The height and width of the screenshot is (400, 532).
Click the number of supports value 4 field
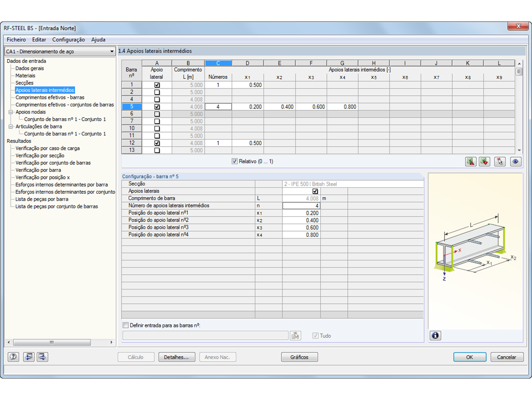301,206
